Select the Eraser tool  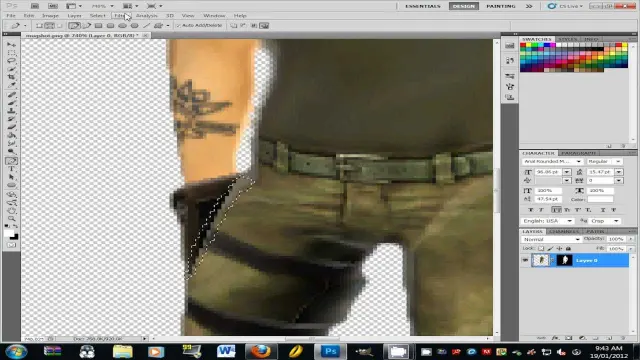[x=11, y=127]
